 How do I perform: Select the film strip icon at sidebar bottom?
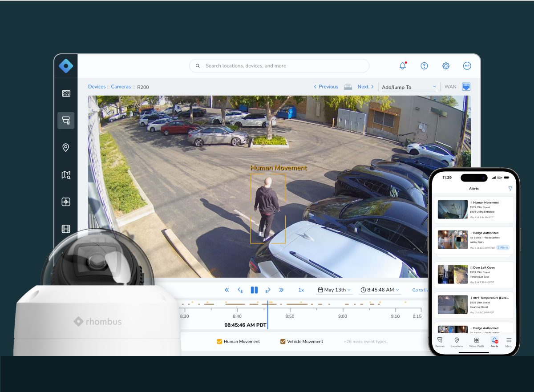click(x=66, y=229)
